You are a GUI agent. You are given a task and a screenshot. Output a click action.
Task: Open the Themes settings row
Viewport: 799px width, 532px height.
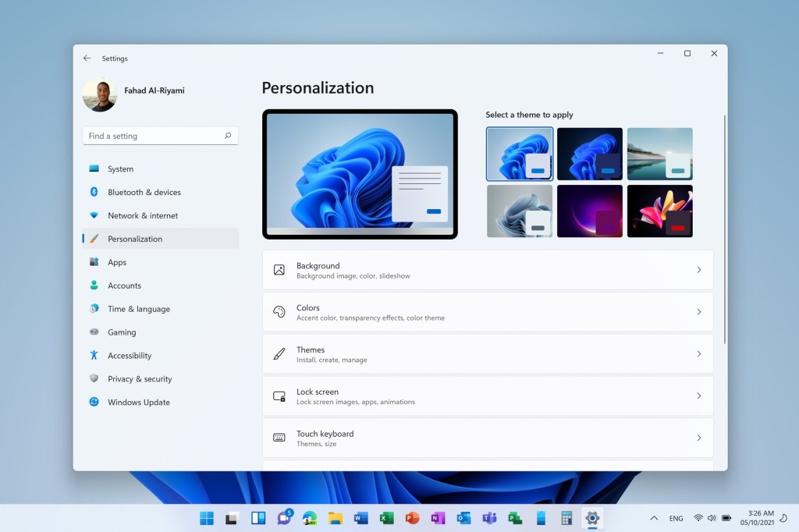click(488, 354)
